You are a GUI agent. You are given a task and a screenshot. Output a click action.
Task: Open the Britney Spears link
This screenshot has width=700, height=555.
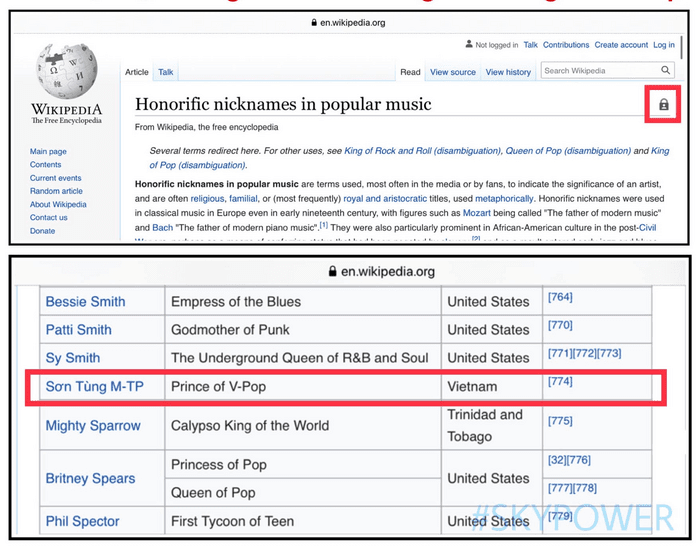pos(90,478)
